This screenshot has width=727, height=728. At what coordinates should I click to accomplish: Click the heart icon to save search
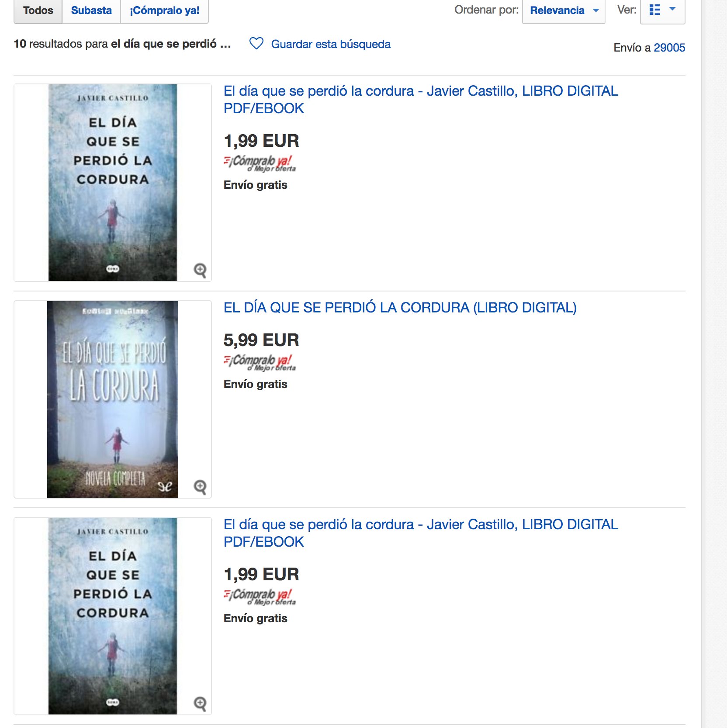click(256, 44)
